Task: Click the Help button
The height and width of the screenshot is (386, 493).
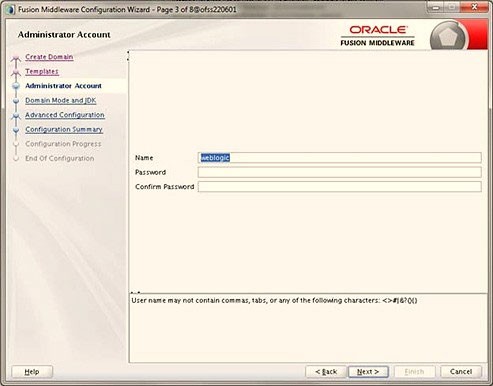Action: point(32,372)
